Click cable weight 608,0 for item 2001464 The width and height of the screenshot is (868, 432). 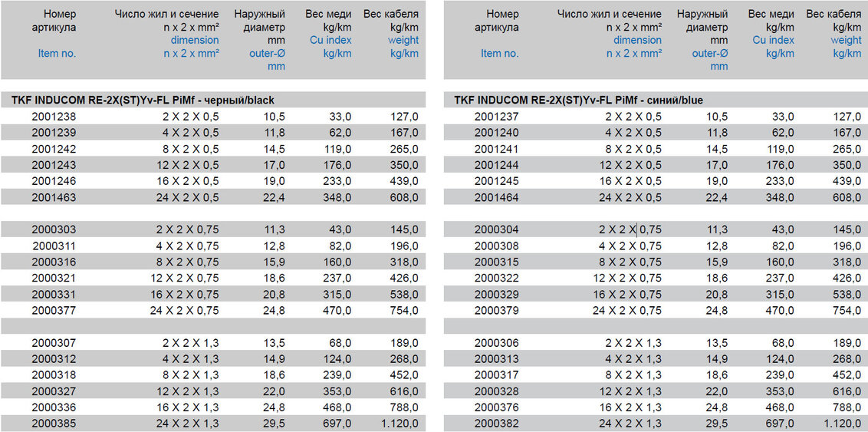(846, 197)
